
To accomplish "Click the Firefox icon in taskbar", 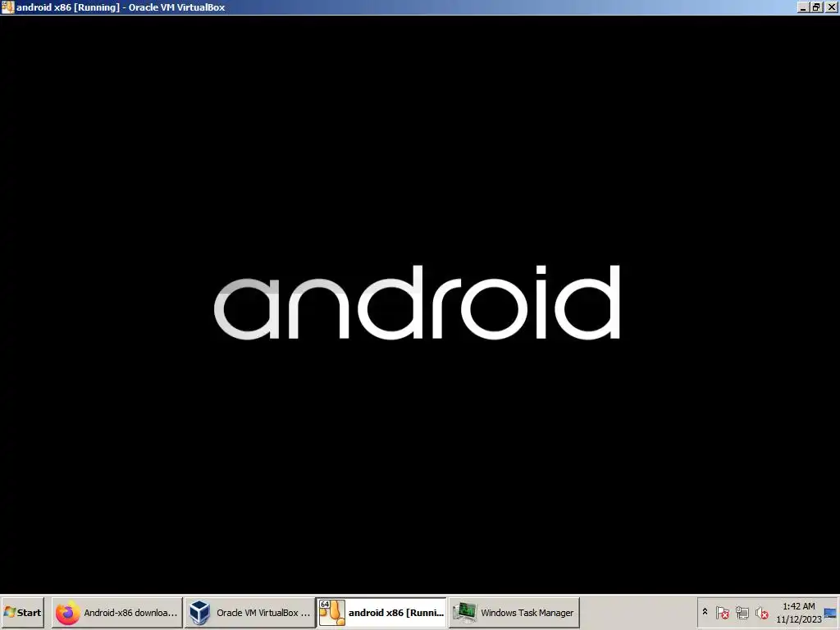I will 67,613.
